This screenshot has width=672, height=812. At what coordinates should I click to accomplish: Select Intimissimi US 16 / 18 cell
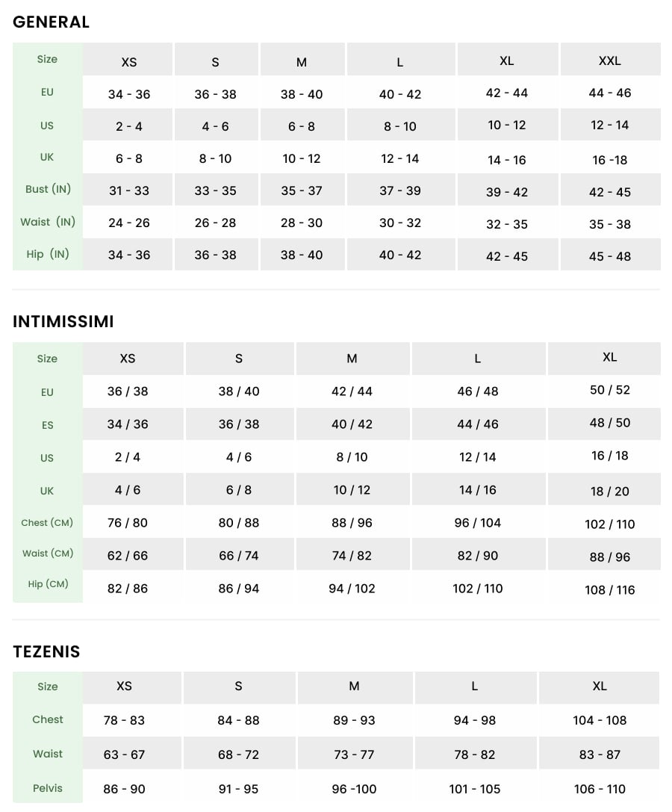(x=610, y=456)
